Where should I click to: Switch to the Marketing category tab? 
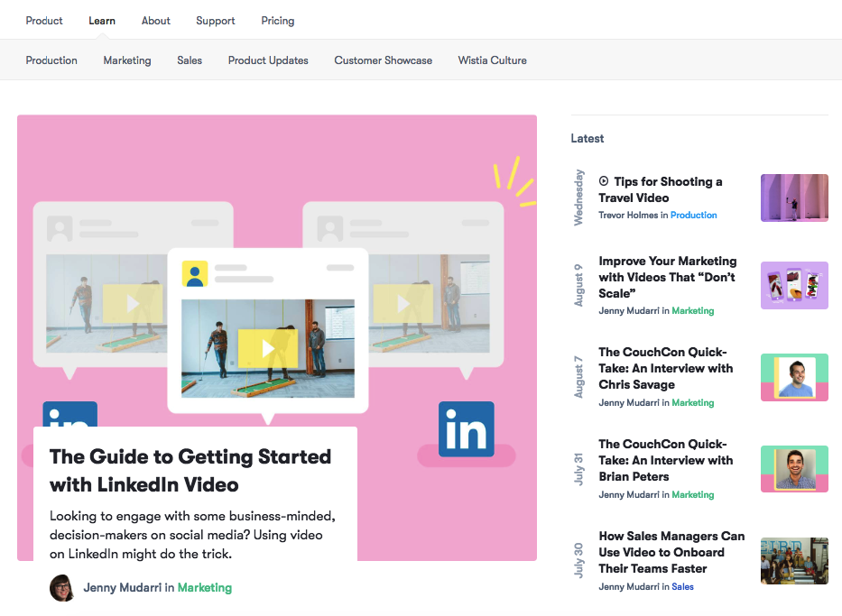(127, 60)
